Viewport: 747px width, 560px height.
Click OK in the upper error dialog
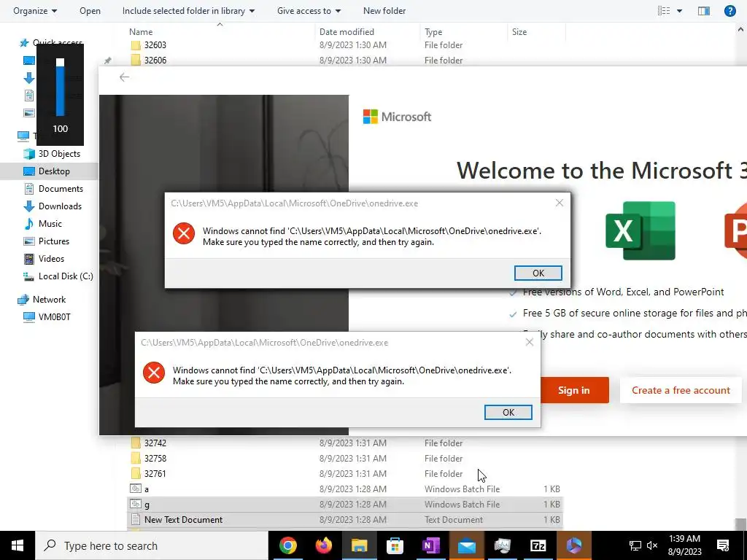(x=538, y=273)
